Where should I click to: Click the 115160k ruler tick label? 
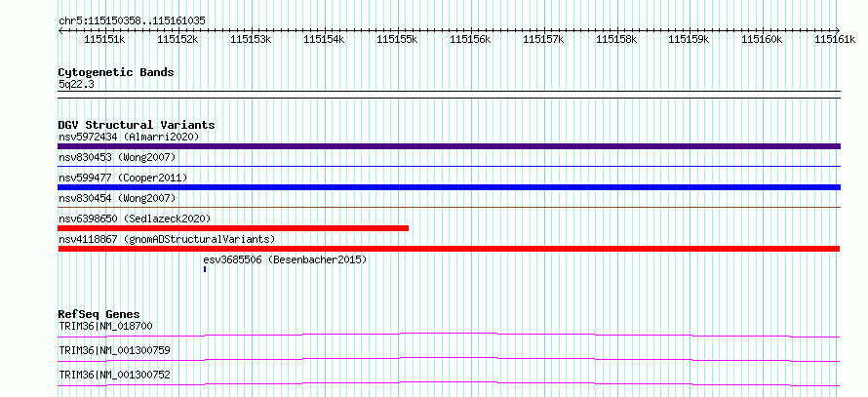(763, 39)
